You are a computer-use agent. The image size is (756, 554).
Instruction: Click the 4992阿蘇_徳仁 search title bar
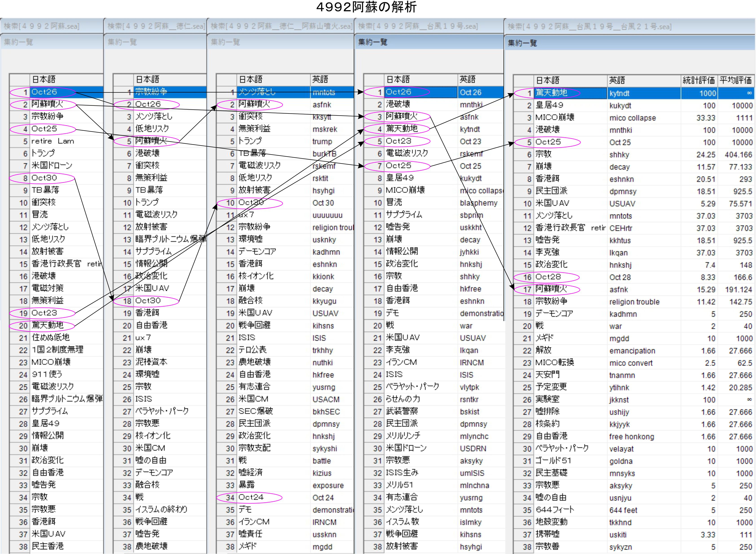(156, 26)
